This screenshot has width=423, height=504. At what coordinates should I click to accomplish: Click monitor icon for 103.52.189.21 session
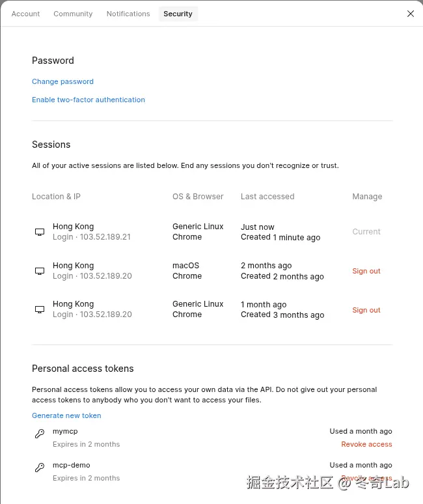pos(40,232)
